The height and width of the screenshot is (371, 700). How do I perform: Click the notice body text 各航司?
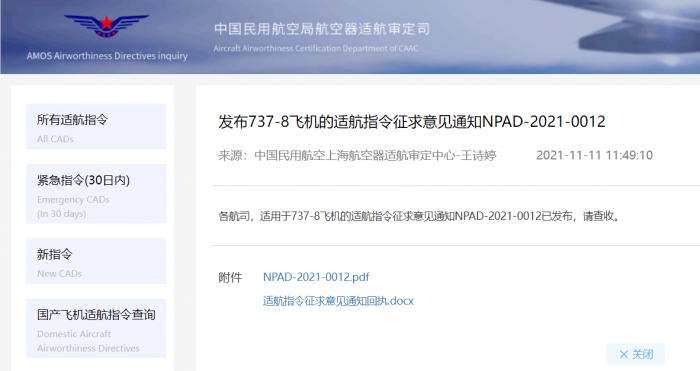pyautogui.click(x=419, y=216)
